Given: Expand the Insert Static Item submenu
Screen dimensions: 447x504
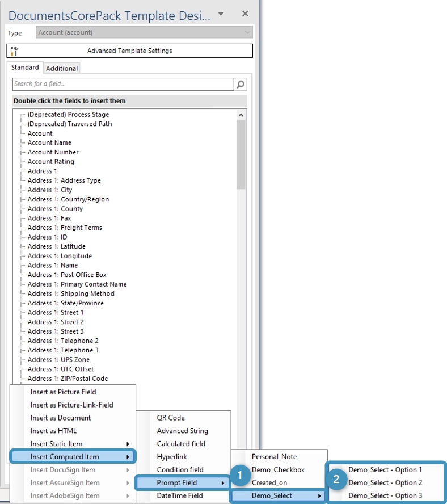Looking at the screenshot, I should pos(73,444).
